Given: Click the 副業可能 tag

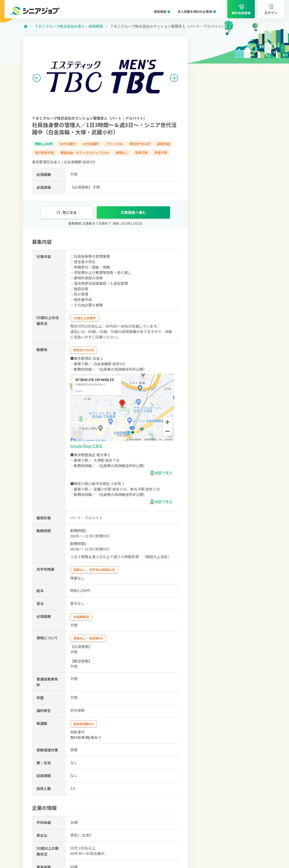Looking at the screenshot, I should [x=163, y=144].
